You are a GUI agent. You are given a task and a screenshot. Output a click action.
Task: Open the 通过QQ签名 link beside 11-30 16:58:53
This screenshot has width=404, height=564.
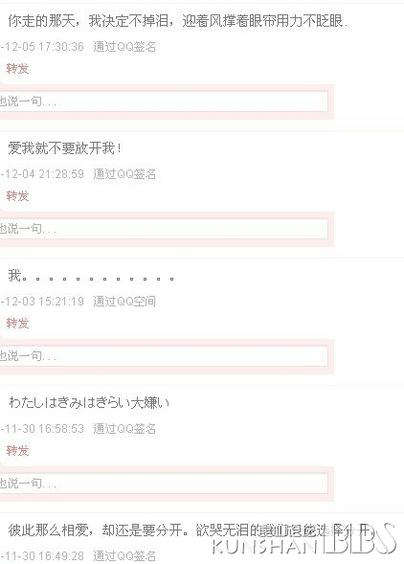(124, 429)
